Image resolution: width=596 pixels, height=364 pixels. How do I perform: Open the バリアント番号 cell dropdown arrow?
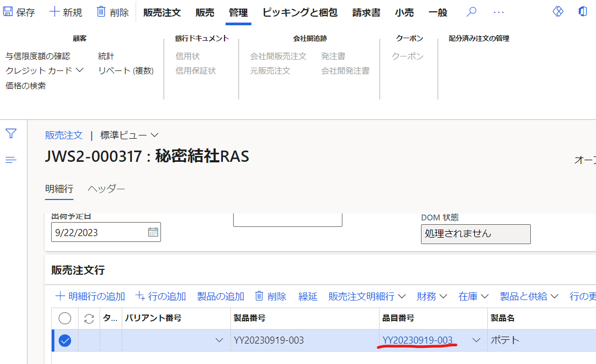coord(219,340)
